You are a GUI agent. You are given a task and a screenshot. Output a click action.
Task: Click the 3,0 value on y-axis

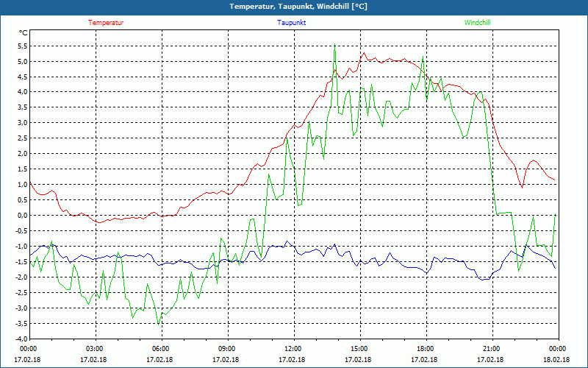coord(23,123)
